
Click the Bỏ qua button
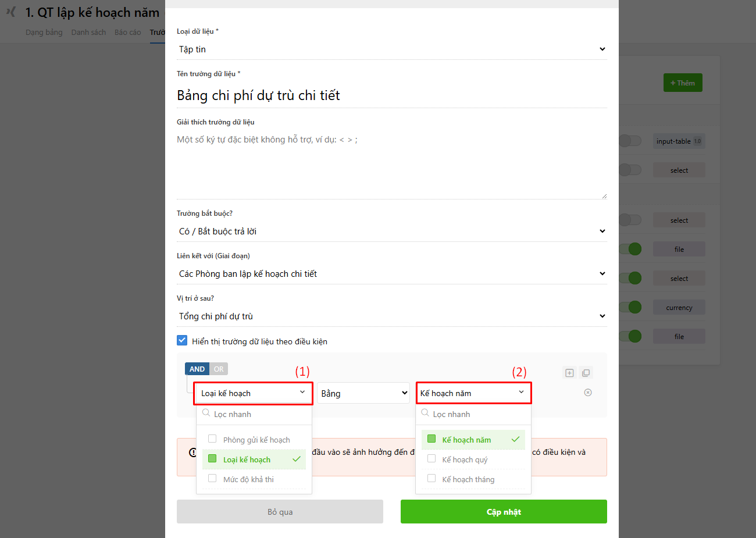click(280, 512)
